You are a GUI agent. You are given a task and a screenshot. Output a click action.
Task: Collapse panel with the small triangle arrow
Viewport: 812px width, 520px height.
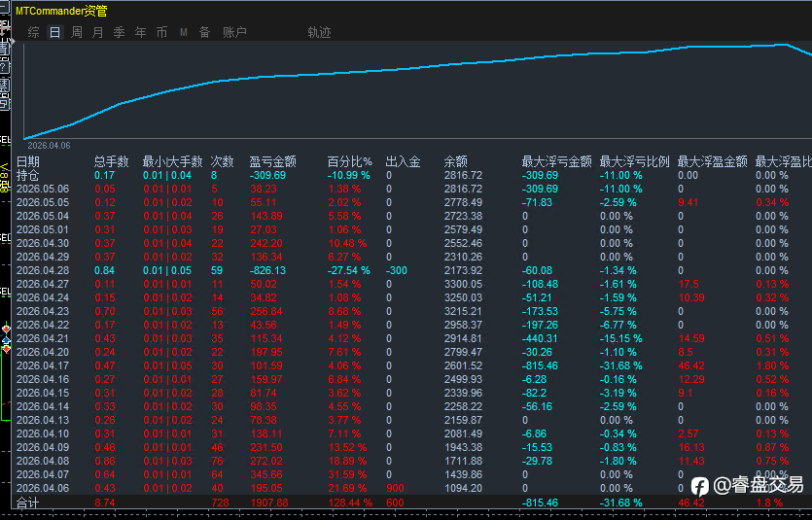coord(13,41)
